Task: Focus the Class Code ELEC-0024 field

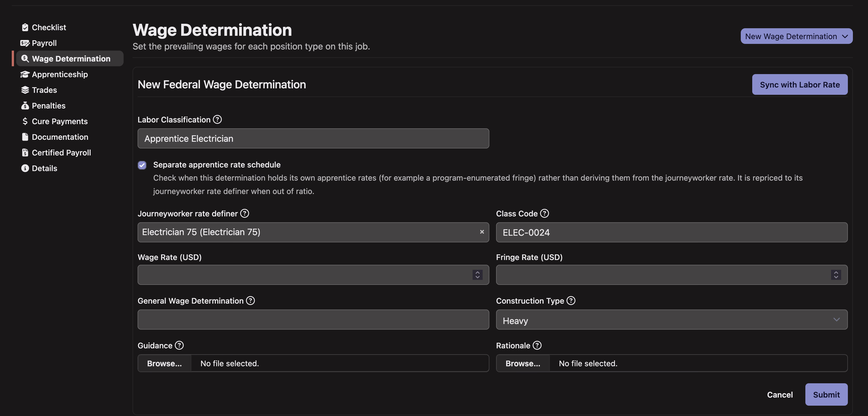Action: (x=672, y=232)
